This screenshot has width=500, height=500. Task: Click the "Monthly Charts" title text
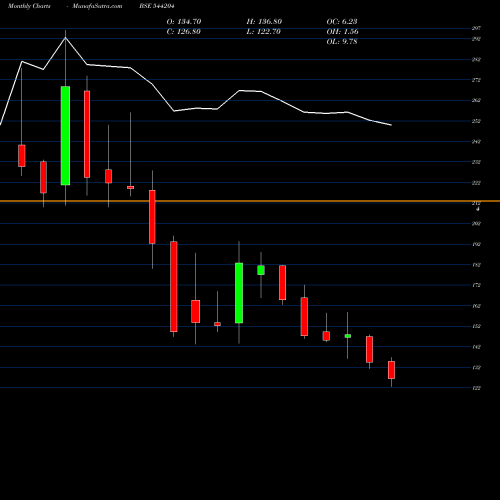click(x=29, y=6)
